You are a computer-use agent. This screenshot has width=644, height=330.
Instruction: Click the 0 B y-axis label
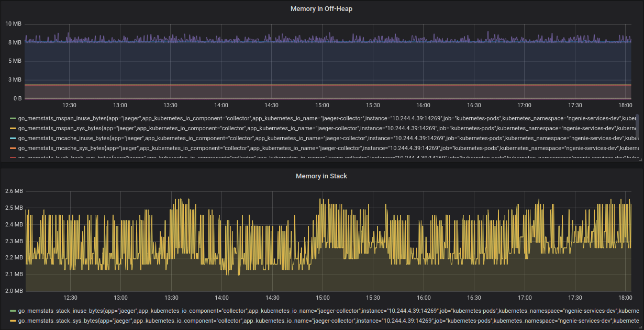click(17, 99)
